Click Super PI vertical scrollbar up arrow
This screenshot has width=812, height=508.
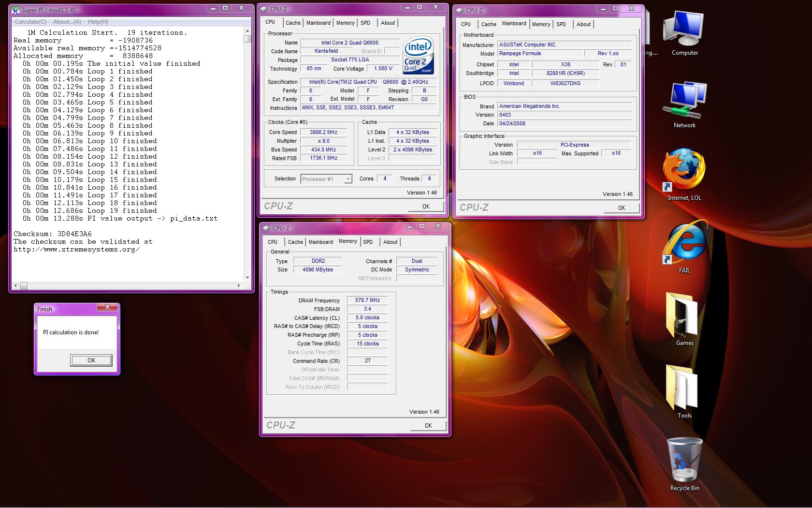(247, 30)
